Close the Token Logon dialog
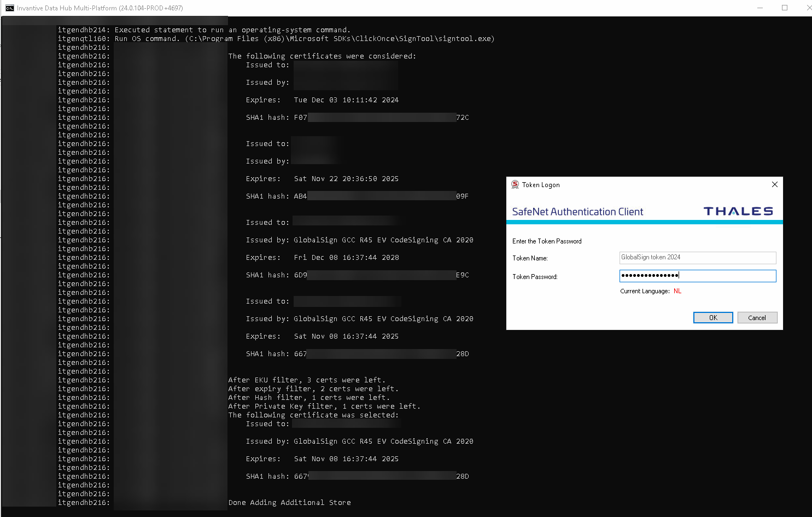 (774, 185)
